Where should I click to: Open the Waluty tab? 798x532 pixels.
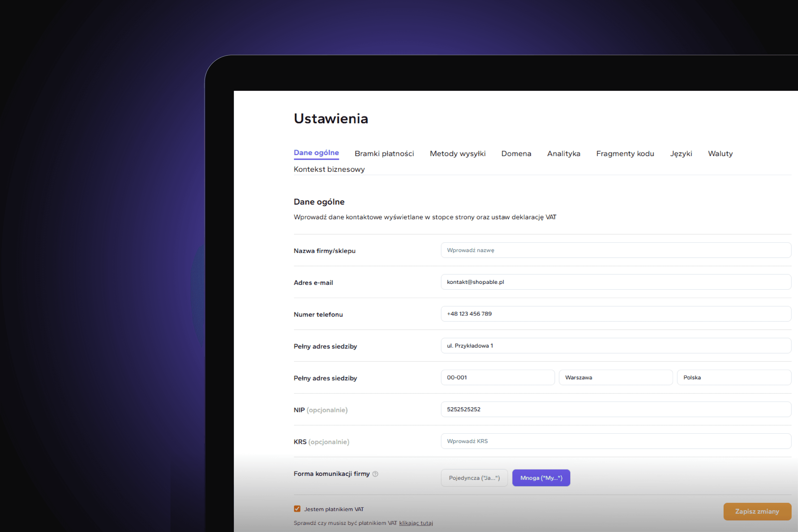(720, 154)
